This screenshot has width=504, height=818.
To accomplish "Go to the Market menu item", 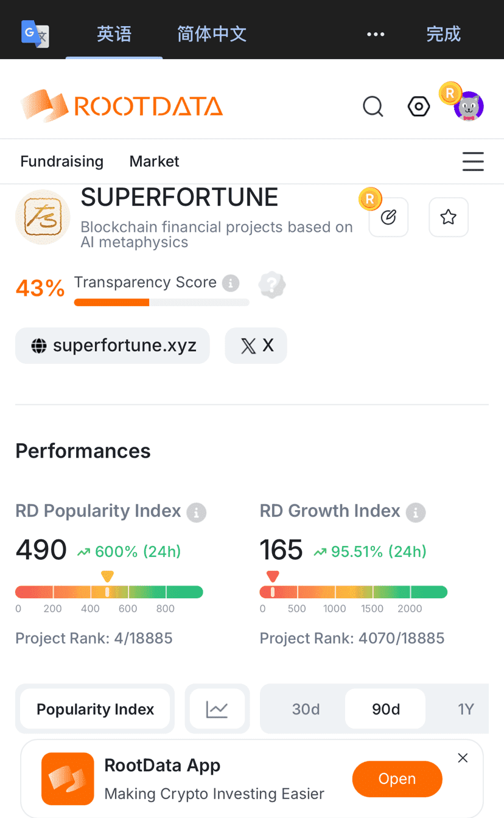I will (154, 161).
